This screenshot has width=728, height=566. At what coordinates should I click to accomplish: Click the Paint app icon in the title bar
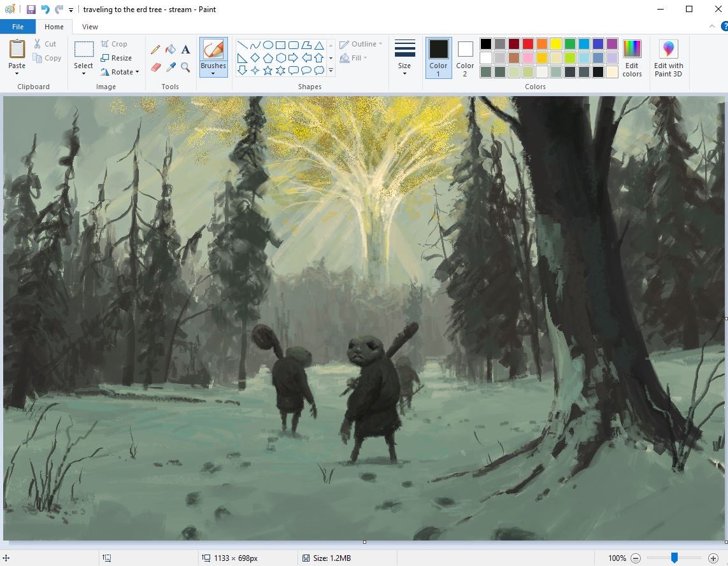[10, 10]
